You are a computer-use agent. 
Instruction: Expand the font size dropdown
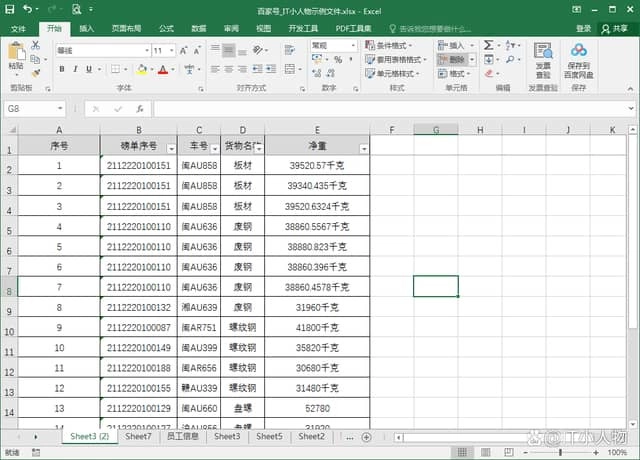tap(171, 50)
